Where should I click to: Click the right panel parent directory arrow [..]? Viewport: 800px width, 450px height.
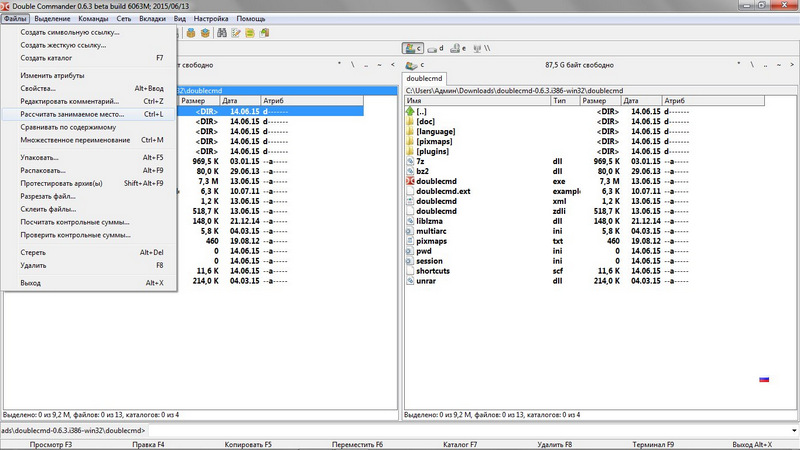coord(410,111)
